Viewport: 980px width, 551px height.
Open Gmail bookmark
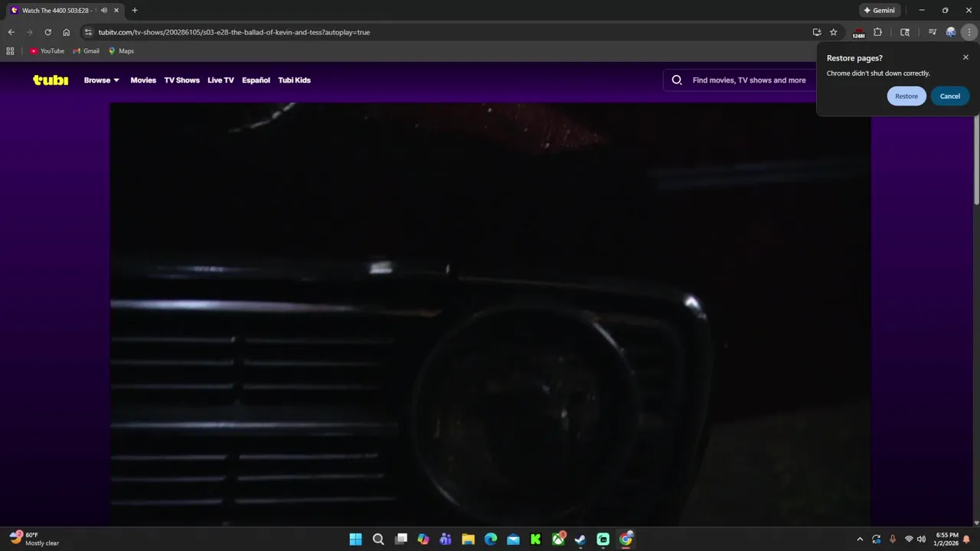[87, 51]
